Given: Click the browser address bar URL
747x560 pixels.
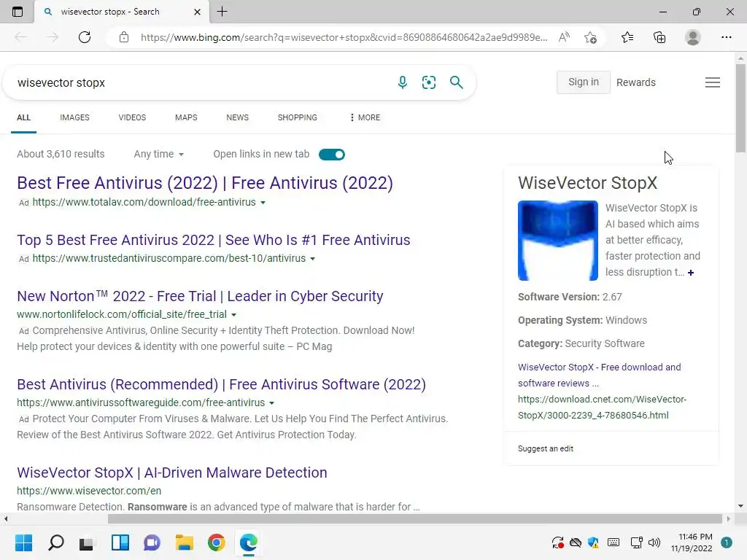Looking at the screenshot, I should tap(344, 37).
